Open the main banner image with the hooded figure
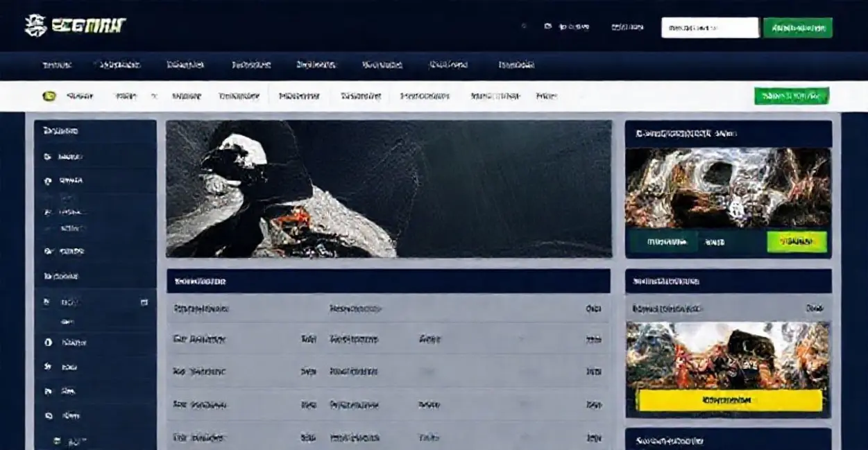868x450 pixels. [x=389, y=189]
